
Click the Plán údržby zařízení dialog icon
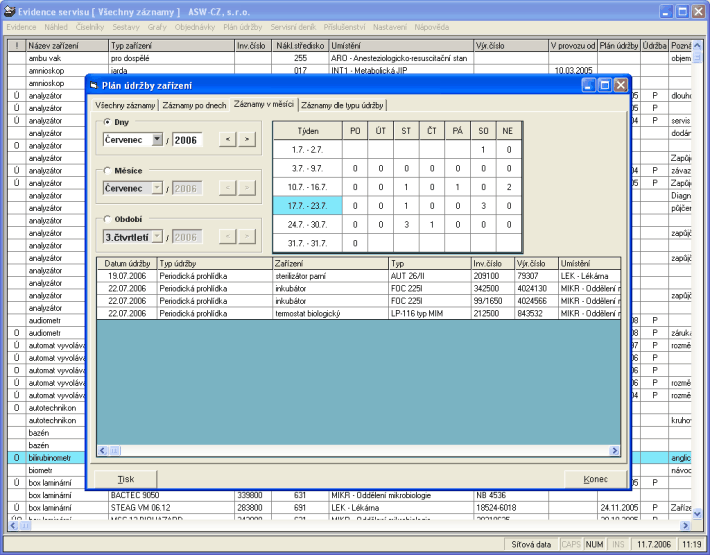coord(95,85)
